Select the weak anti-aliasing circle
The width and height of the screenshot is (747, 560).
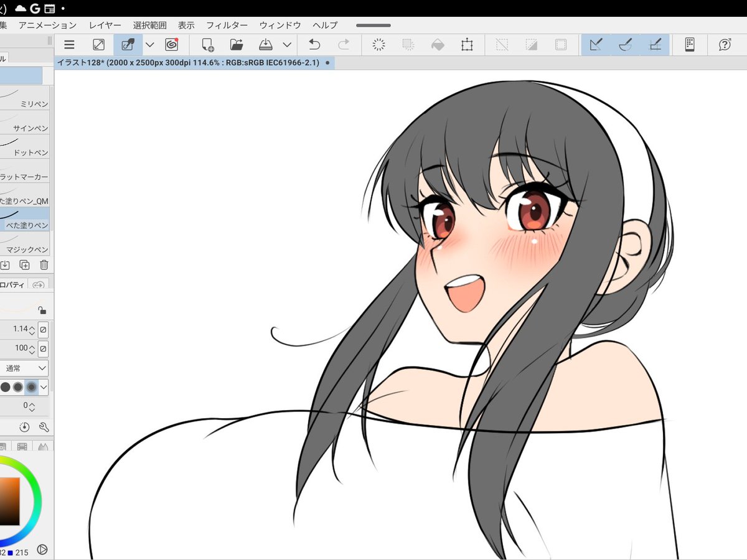coord(6,387)
